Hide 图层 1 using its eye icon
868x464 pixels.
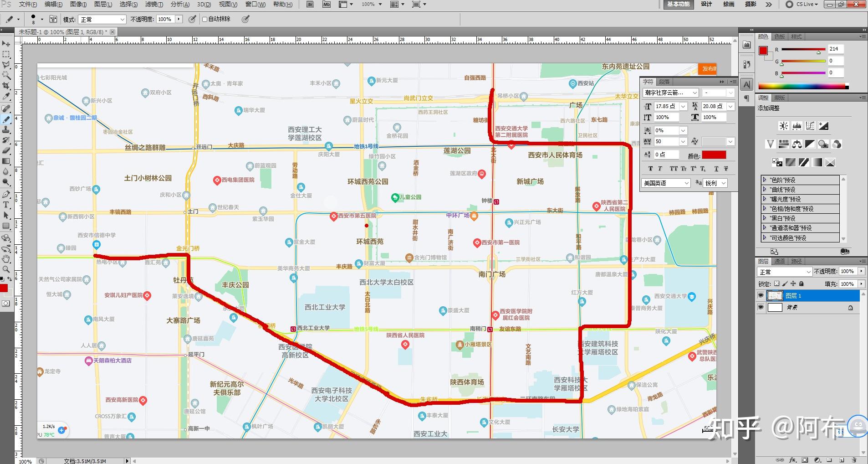pos(761,295)
